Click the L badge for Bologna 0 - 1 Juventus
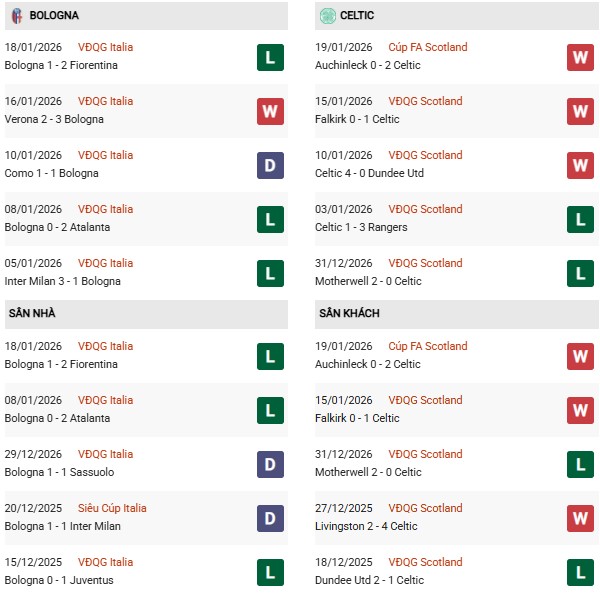This screenshot has height=593, width=600. 270,572
